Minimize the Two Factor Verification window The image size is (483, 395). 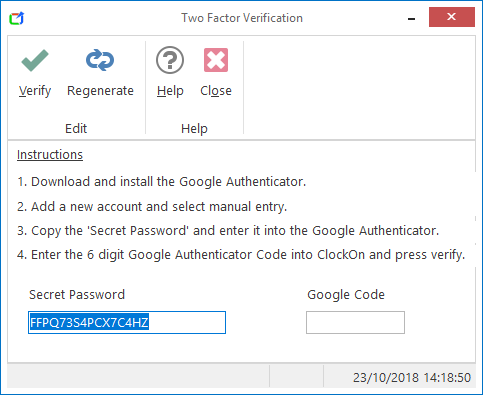click(412, 18)
